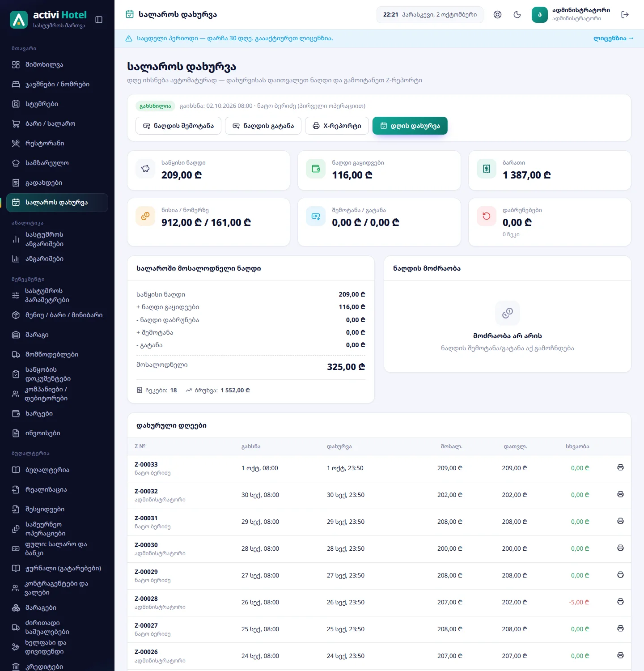Toggle dark mode moon icon
Screen dimensions: 644x671
517,15
